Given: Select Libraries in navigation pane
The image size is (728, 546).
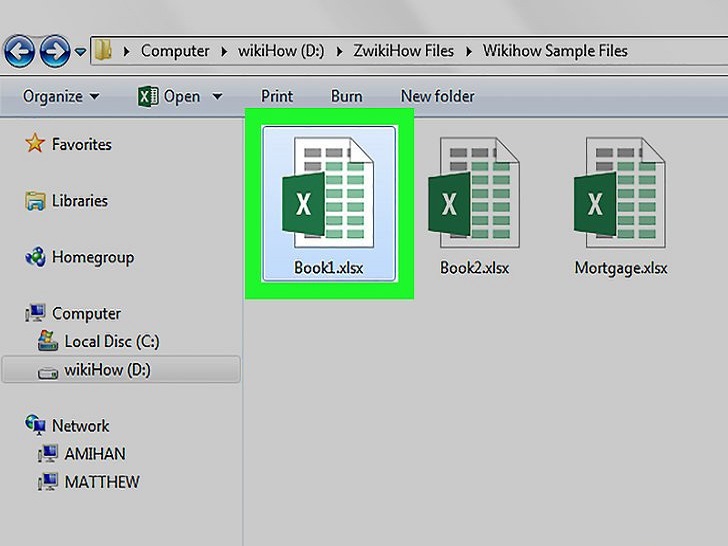Looking at the screenshot, I should 80,201.
